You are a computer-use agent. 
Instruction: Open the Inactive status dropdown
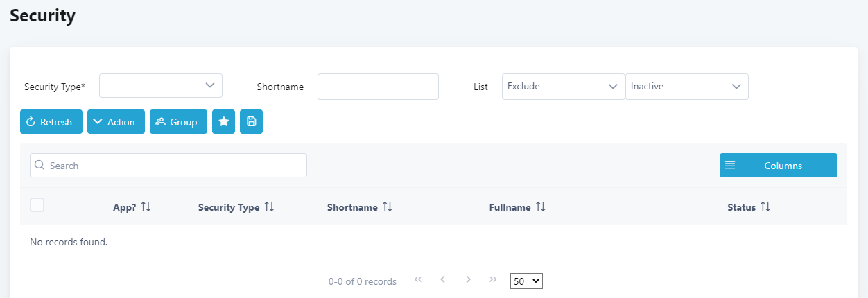click(686, 87)
